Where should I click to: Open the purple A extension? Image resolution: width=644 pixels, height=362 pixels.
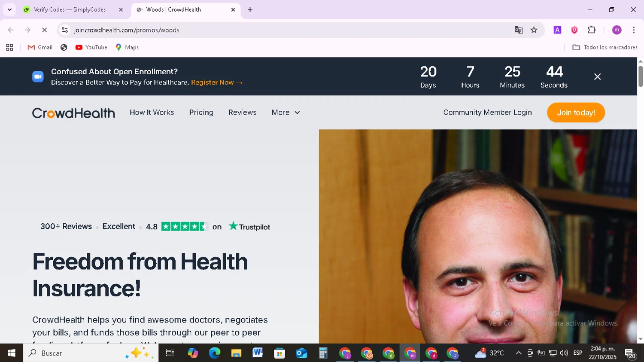tap(557, 30)
